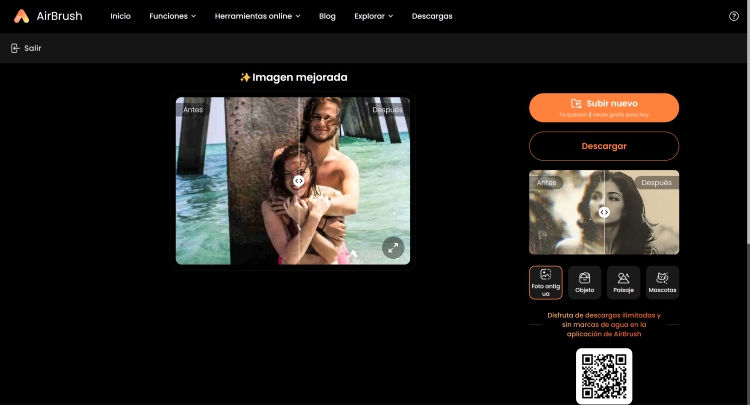Open the Blog page
The height and width of the screenshot is (405, 750).
point(327,16)
